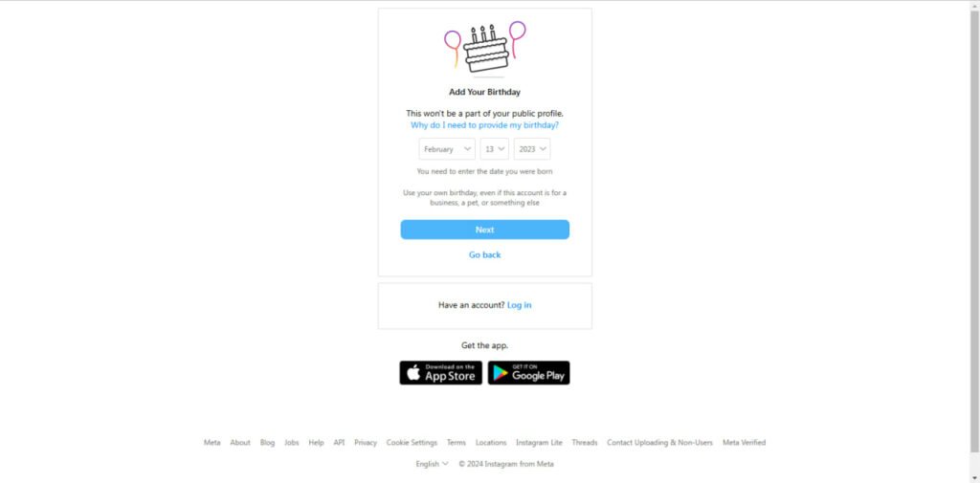Viewport: 980px width, 483px height.
Task: Open the Help footer link
Action: [316, 443]
